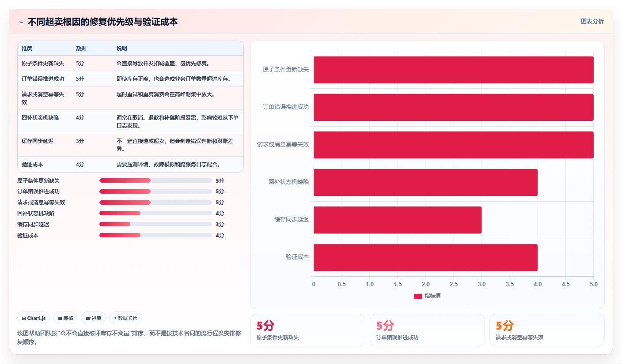Click the 3分 value next to progress bar
This screenshot has height=364, width=622.
click(x=220, y=224)
